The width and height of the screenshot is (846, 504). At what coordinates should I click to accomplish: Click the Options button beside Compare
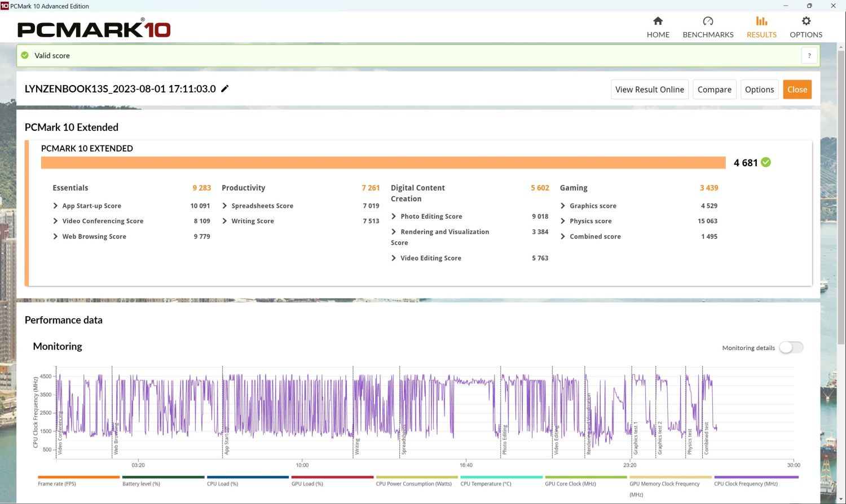click(759, 89)
